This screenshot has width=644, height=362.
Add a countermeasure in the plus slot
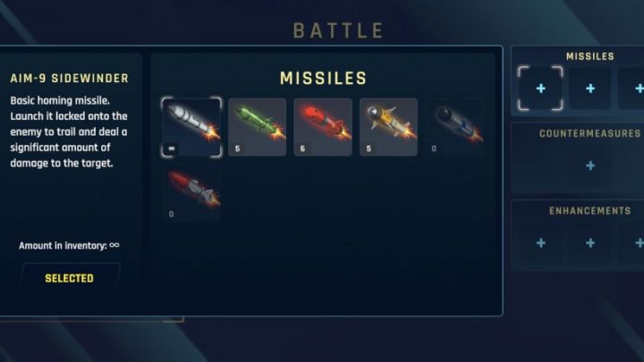click(x=590, y=166)
